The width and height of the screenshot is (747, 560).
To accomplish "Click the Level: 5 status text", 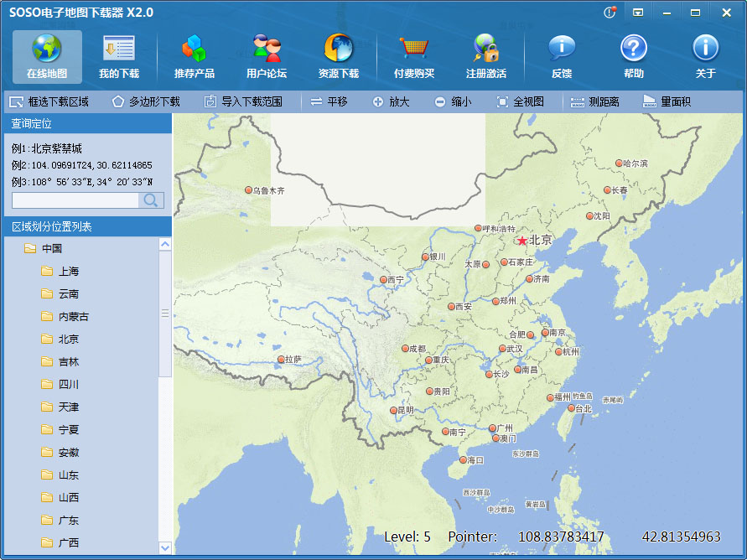I will click(x=407, y=537).
